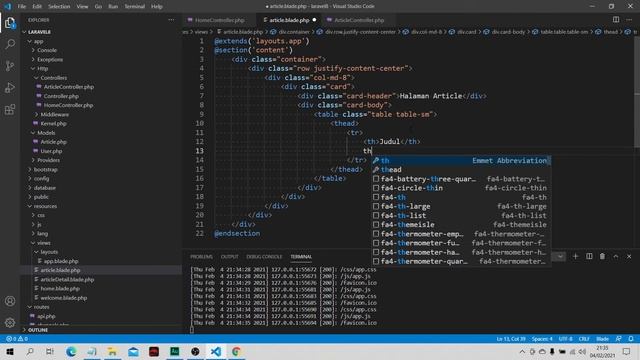Open Chrome from taskbar

(236, 351)
